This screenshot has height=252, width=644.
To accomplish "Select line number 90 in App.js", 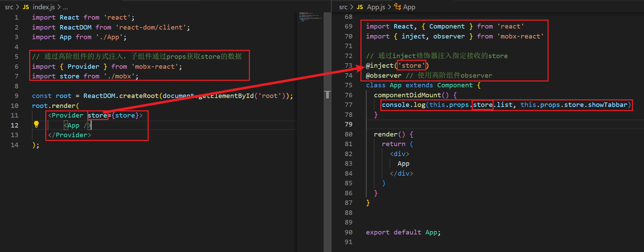I will coord(348,232).
